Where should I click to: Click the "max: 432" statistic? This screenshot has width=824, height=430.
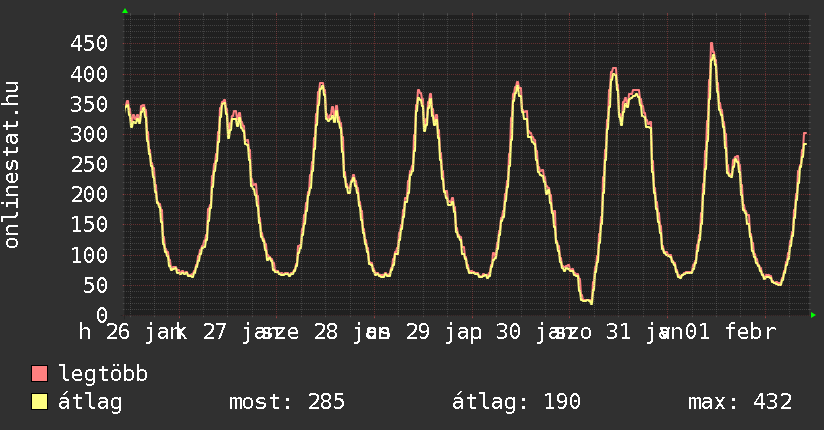click(740, 403)
